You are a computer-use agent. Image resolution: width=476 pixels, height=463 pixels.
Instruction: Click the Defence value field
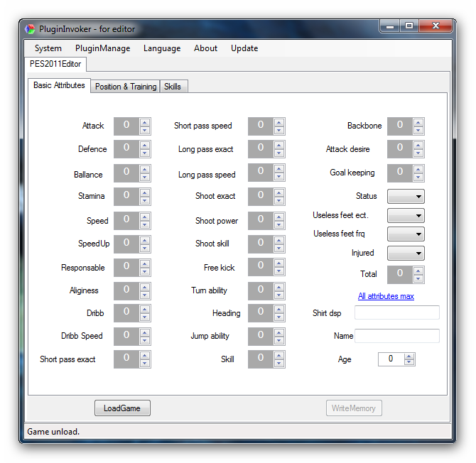click(126, 149)
